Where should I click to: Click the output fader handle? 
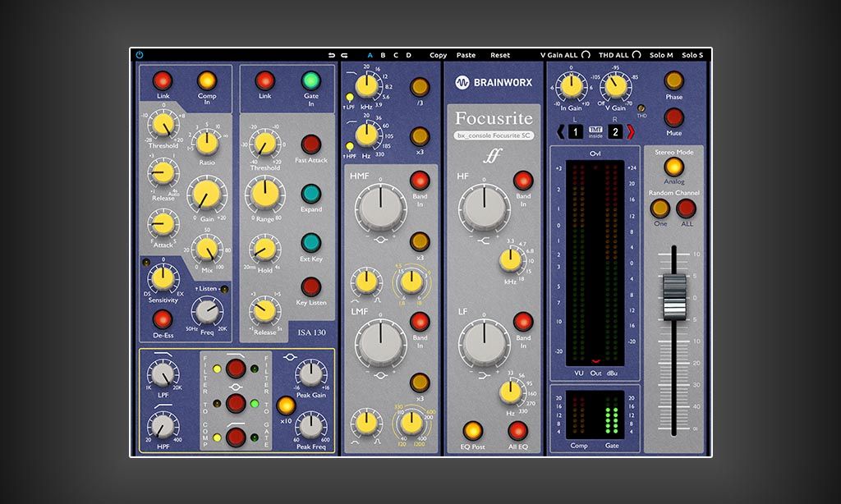pyautogui.click(x=673, y=296)
